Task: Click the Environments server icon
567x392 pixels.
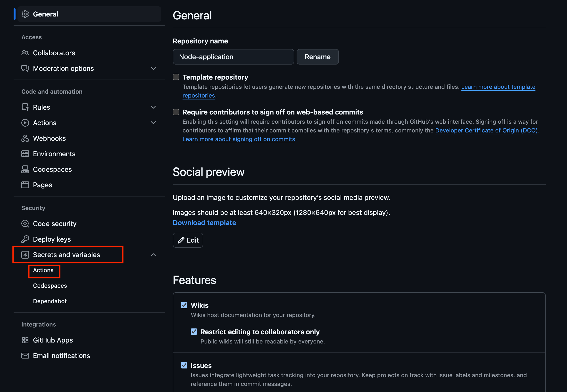Action: tap(25, 154)
